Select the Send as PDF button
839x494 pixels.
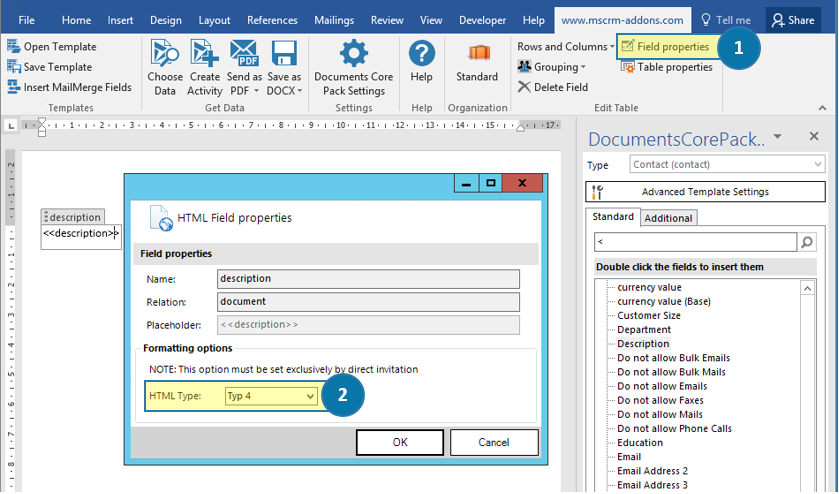(245, 67)
